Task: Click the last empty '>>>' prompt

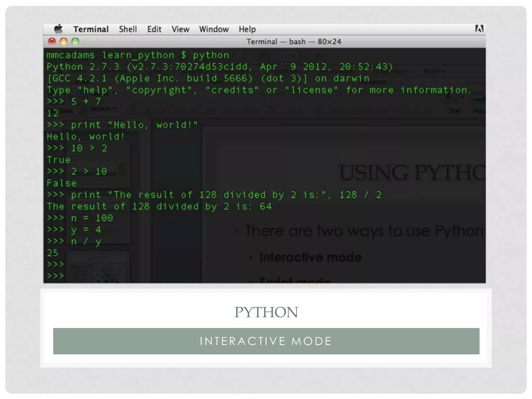Action: tap(55, 276)
